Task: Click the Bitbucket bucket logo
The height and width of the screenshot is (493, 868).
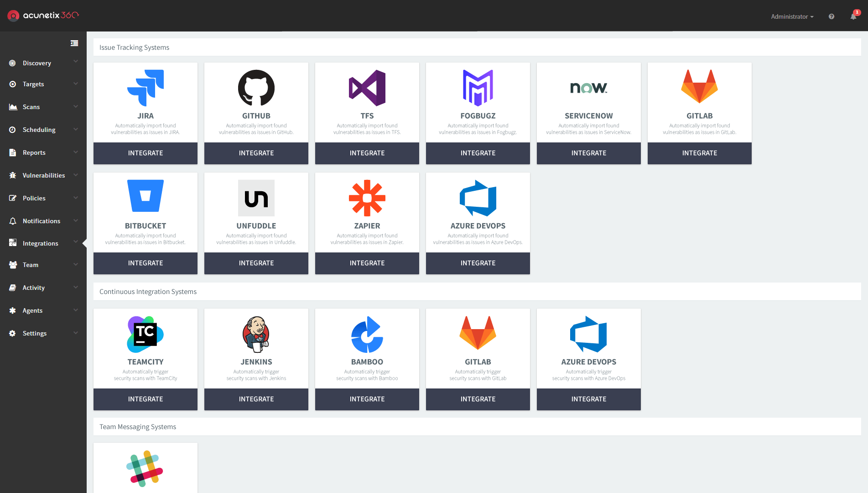Action: 145,195
